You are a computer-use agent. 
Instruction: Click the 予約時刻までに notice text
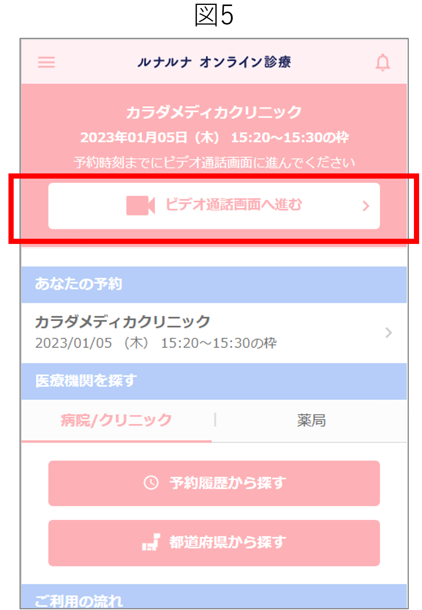point(214,162)
